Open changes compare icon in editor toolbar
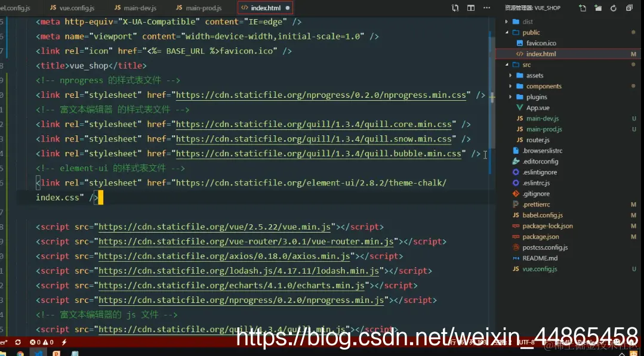 (455, 8)
